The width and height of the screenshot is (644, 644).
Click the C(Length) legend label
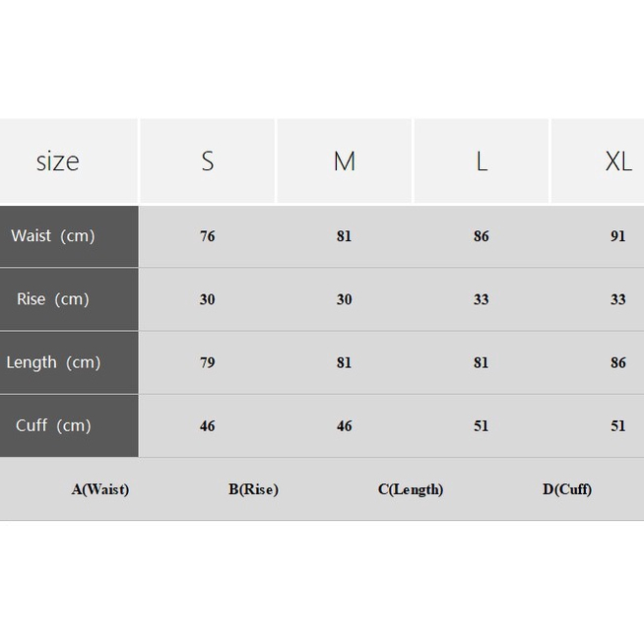pos(411,489)
